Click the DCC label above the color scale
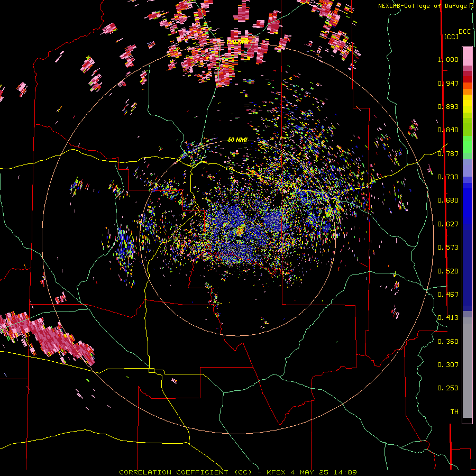This screenshot has height=476, width=476. point(464,32)
